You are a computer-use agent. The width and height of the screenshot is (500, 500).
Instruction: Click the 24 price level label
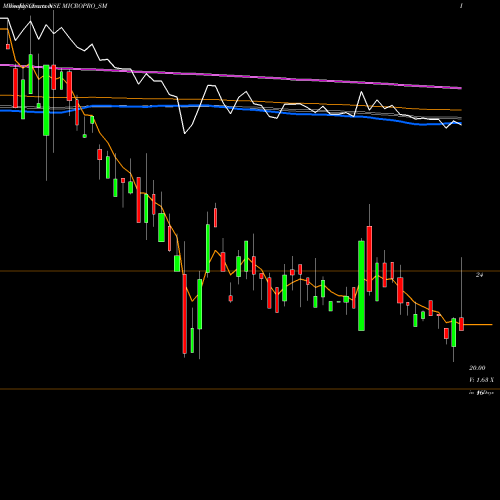click(479, 275)
